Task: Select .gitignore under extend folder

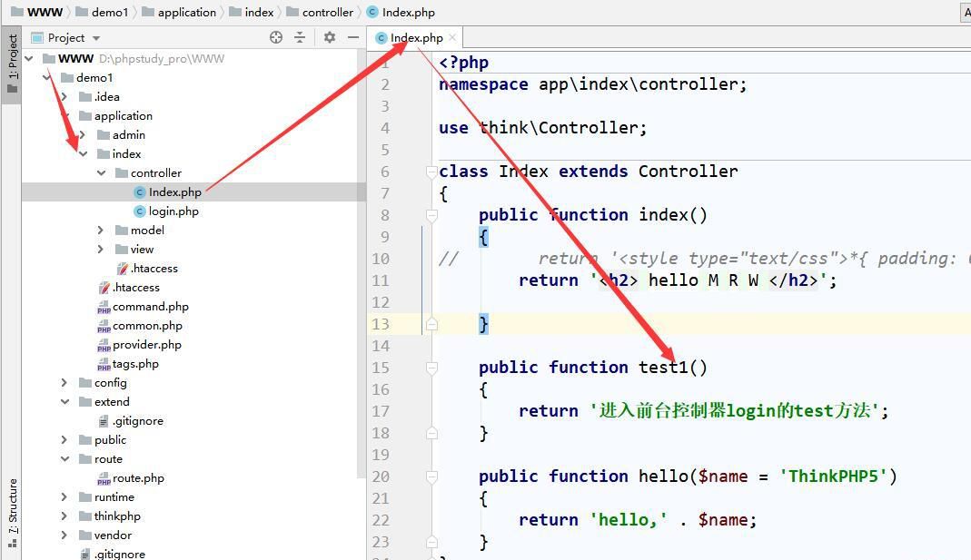Action: (137, 421)
